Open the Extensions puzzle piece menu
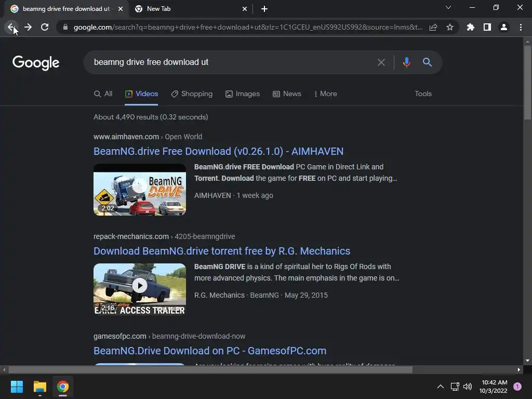Image resolution: width=532 pixels, height=399 pixels. click(x=470, y=27)
